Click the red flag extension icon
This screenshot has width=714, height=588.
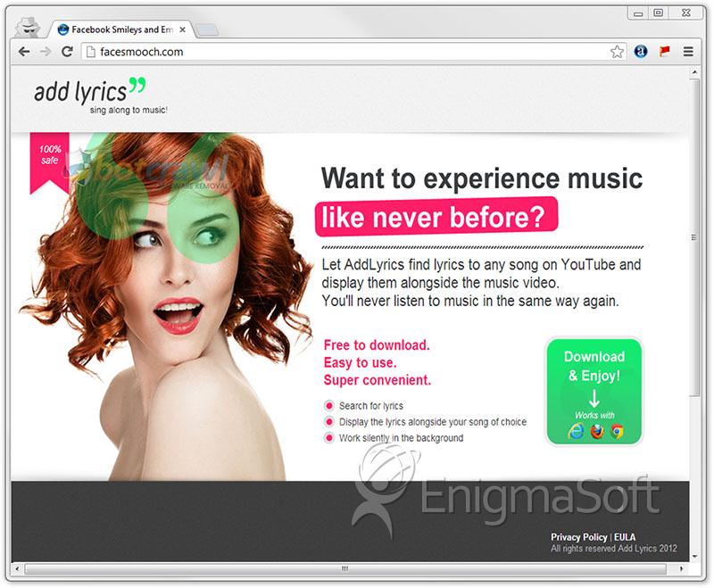click(x=664, y=52)
